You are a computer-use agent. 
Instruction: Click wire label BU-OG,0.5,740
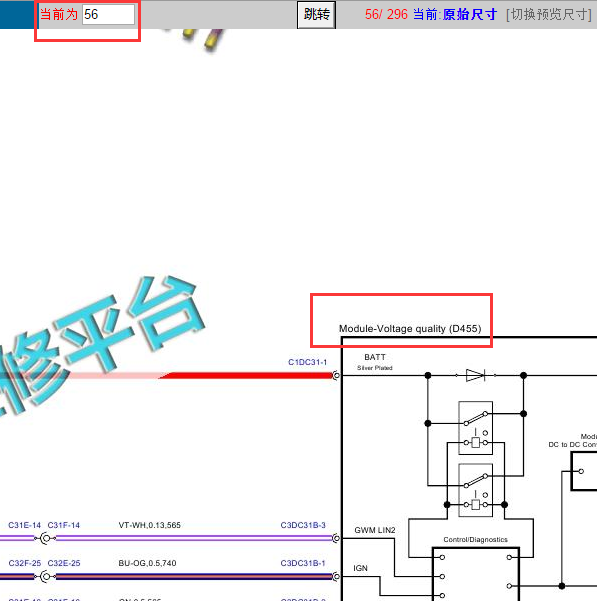147,563
